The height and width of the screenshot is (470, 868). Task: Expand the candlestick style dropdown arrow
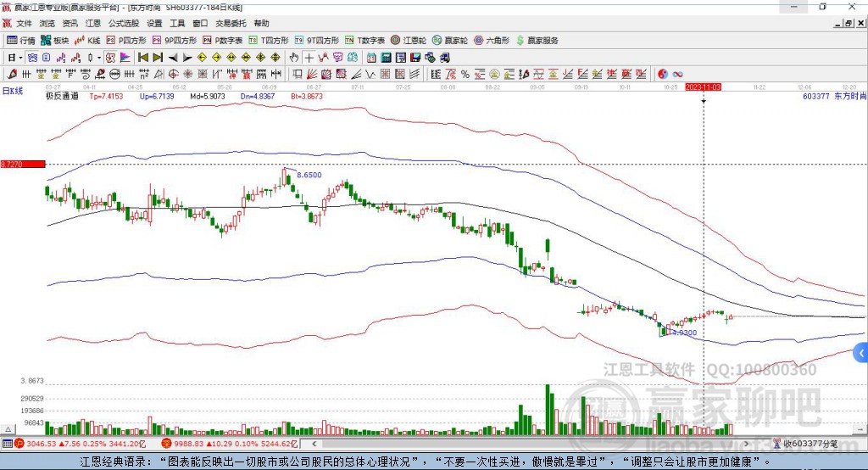click(99, 58)
